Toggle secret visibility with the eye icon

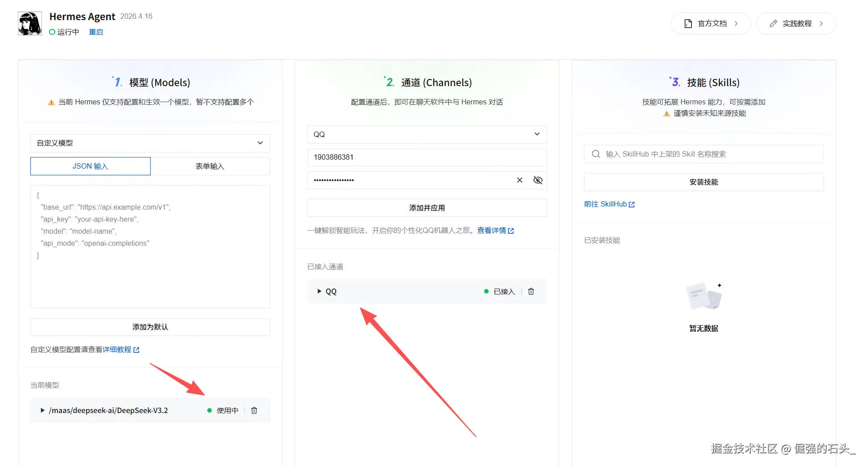(538, 180)
